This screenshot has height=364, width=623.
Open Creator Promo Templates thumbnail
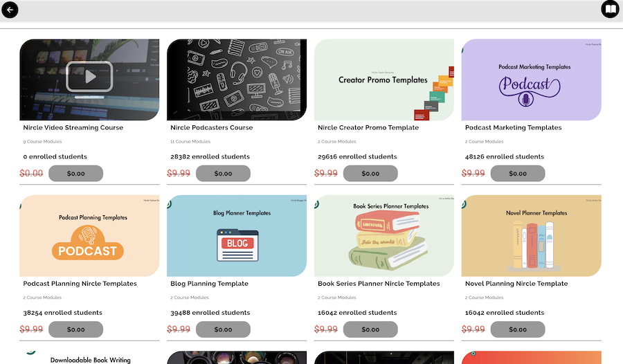click(383, 80)
